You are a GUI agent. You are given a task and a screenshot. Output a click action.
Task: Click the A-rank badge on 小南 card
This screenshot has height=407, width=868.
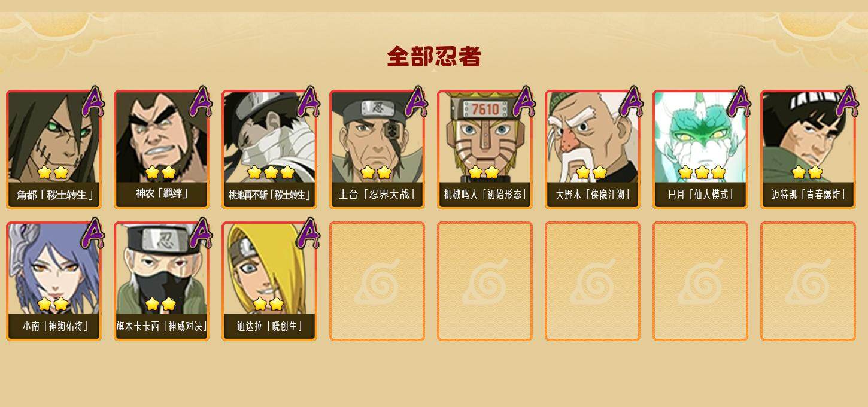pos(93,233)
